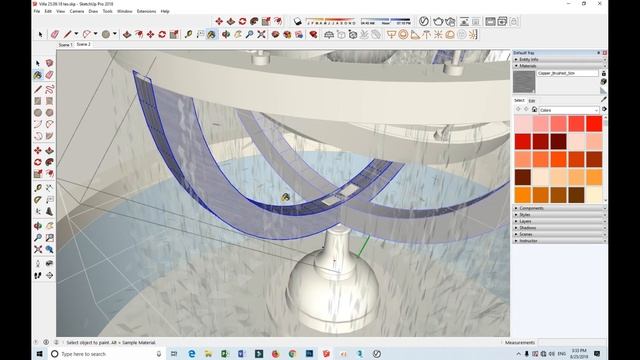Image resolution: width=640 pixels, height=360 pixels.
Task: Click the current material preview thumbnail
Action: 524,82
